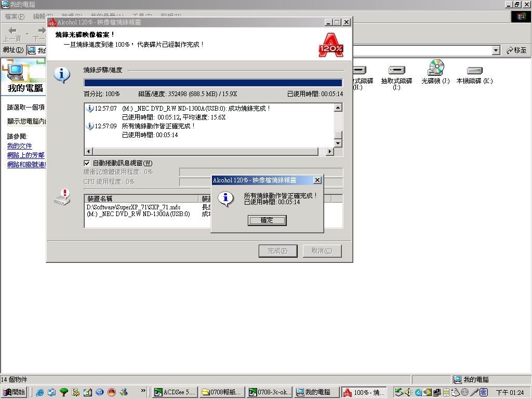Select the (M:) _NEC DVD_RW ND-1300A device row

click(138, 214)
